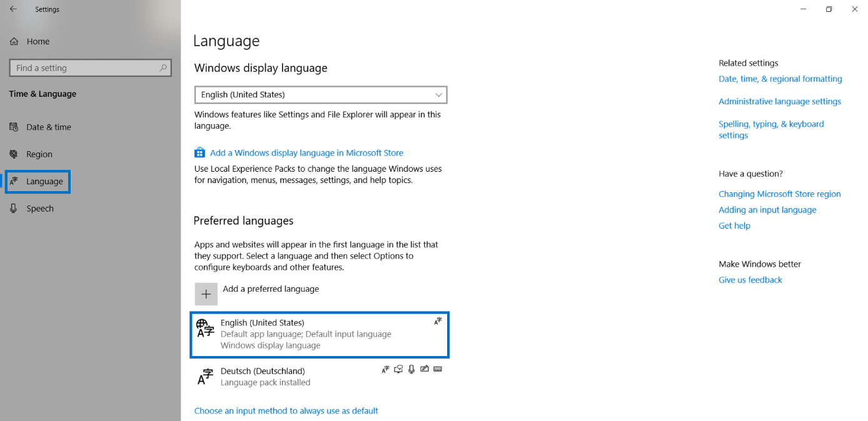The image size is (868, 421).
Task: Click the Region globe icon in sidebar
Action: pyautogui.click(x=14, y=154)
